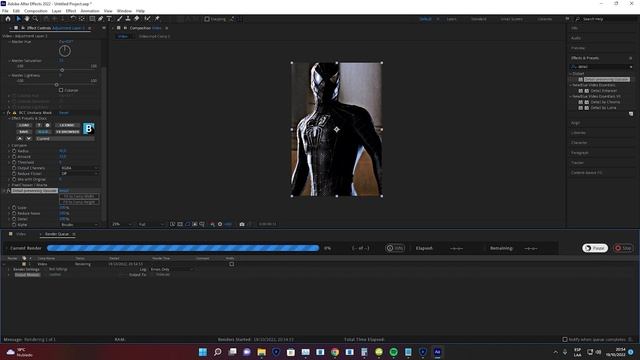Open Spotify from the taskbar
The width and height of the screenshot is (640, 360).
pos(393,352)
